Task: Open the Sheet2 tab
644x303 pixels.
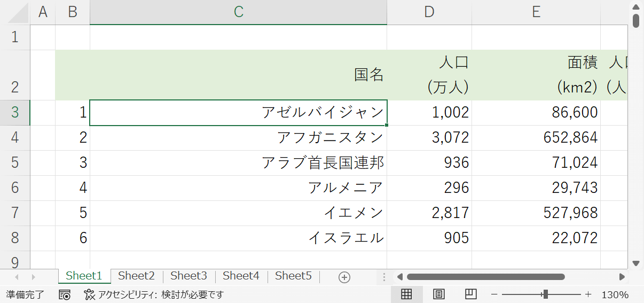Action: [136, 276]
